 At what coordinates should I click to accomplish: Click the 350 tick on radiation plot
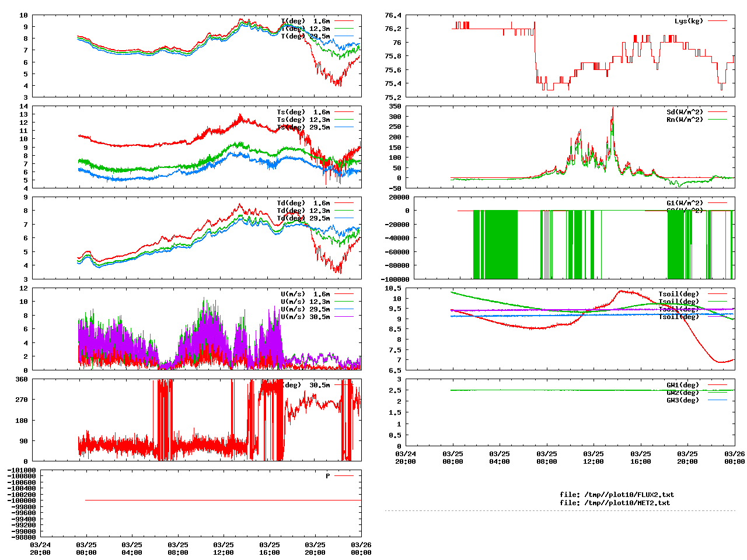395,106
